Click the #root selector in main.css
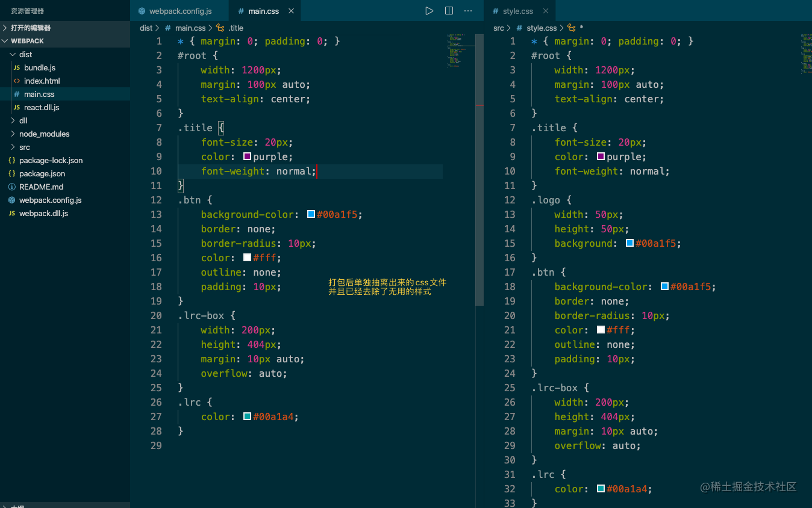The height and width of the screenshot is (508, 812). [x=192, y=55]
